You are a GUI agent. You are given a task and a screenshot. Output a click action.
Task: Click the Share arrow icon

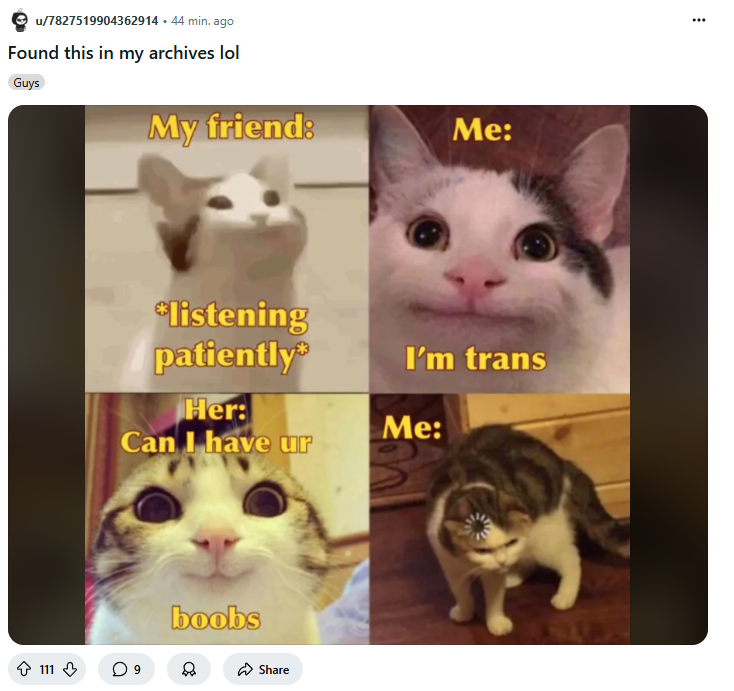pyautogui.click(x=245, y=669)
